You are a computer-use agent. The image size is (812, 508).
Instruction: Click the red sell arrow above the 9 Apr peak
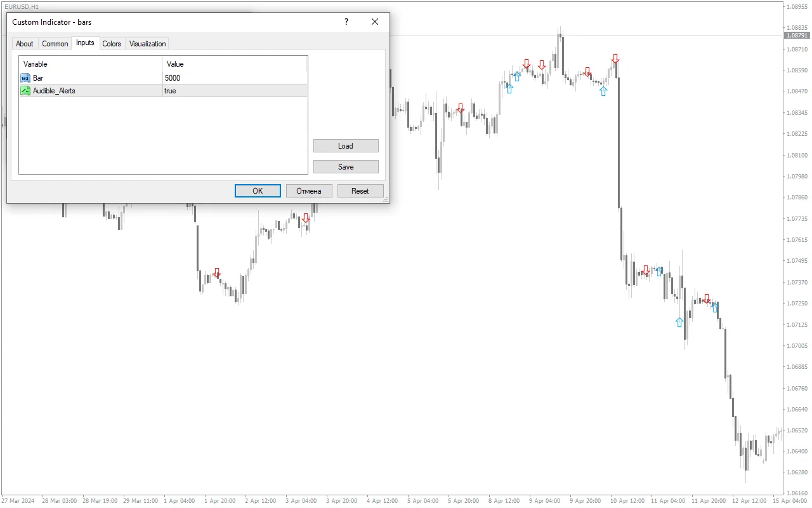(x=542, y=64)
